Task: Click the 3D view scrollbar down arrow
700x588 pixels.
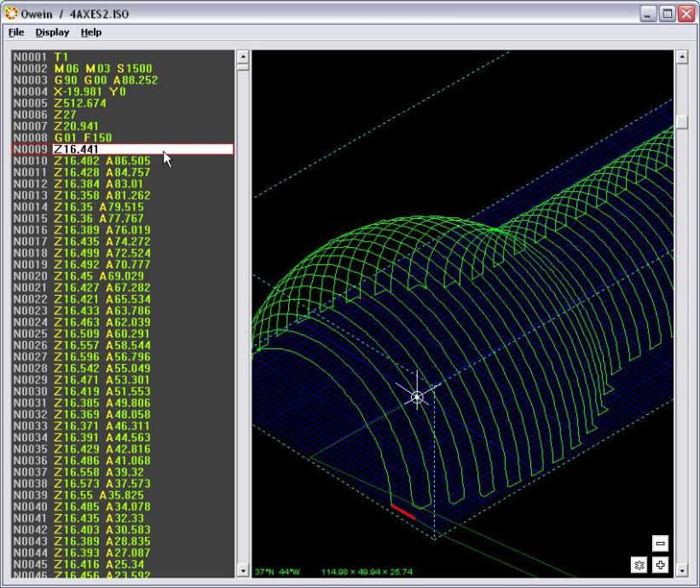Action: point(681,570)
